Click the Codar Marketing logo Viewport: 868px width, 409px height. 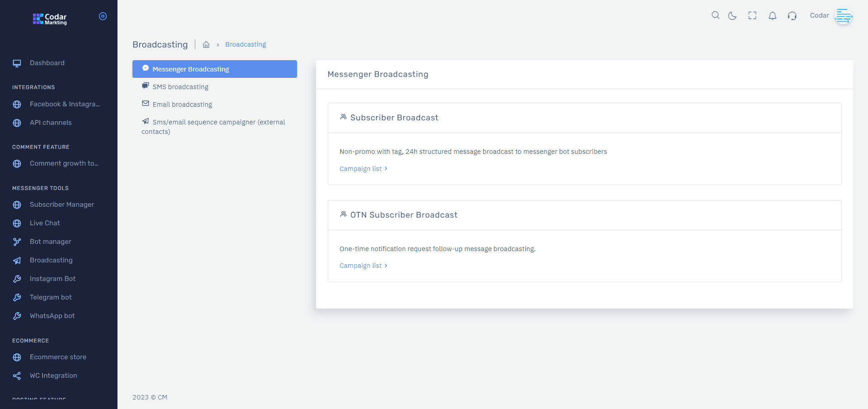(50, 19)
